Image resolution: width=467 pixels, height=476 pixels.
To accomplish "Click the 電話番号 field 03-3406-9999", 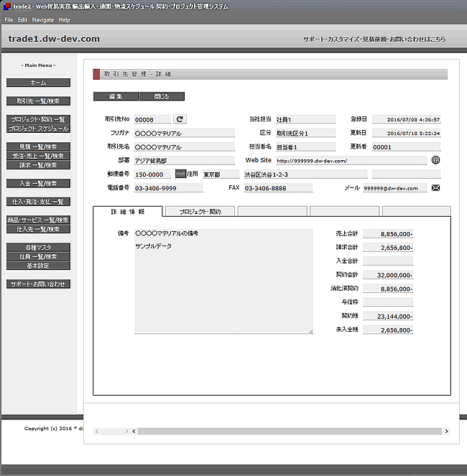I will tap(168, 188).
